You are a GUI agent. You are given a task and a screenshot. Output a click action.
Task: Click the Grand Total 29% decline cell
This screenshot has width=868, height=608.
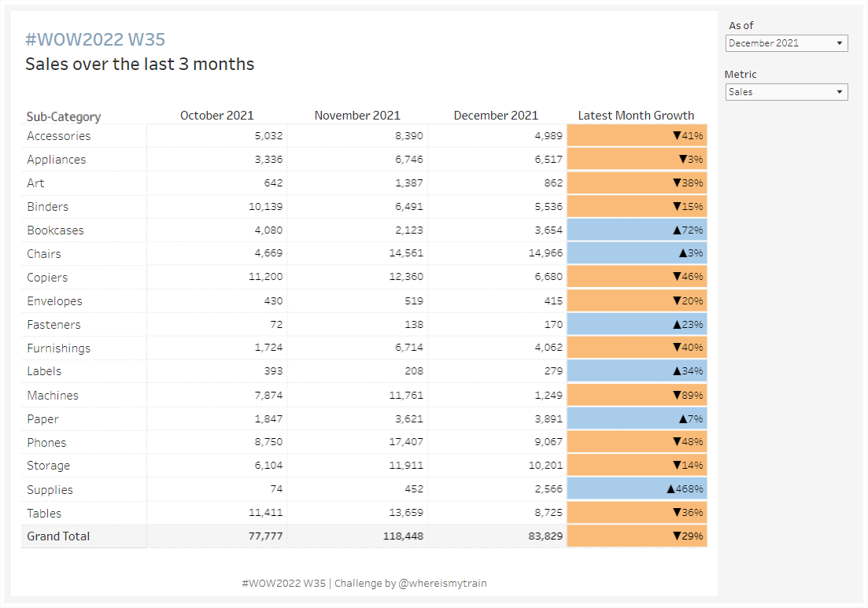pyautogui.click(x=637, y=536)
